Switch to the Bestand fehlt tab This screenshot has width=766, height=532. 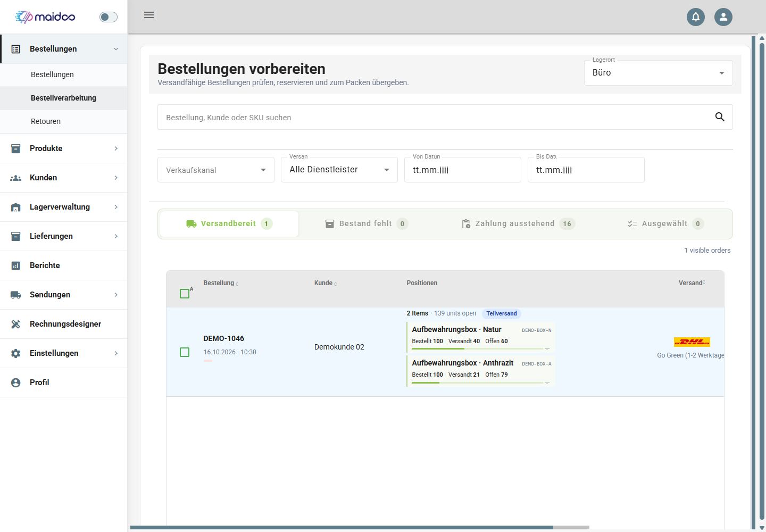(367, 224)
